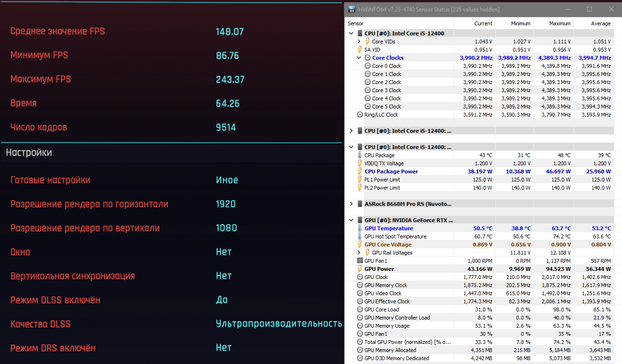The width and height of the screenshot is (622, 364).
Task: Click the GPU Temperature thermometer icon
Action: click(360, 228)
